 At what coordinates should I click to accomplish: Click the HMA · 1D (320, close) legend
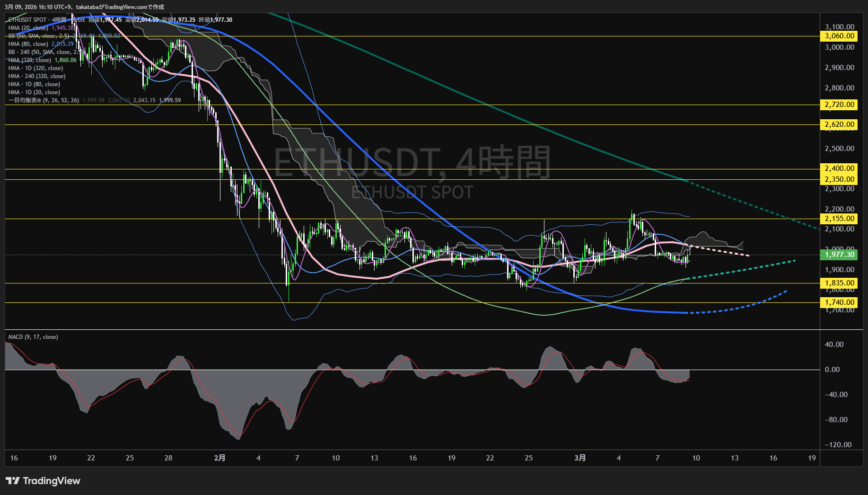point(35,68)
